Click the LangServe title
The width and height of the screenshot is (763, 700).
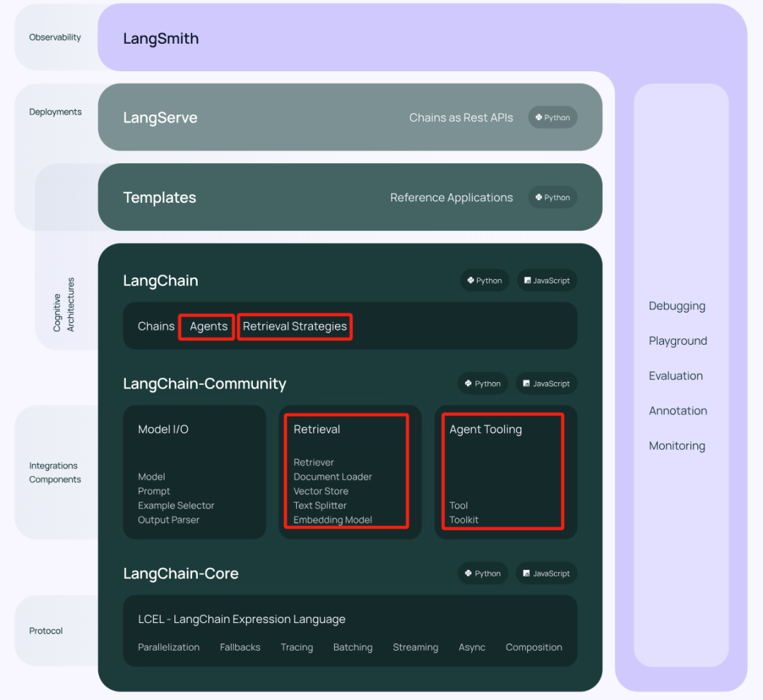click(160, 118)
